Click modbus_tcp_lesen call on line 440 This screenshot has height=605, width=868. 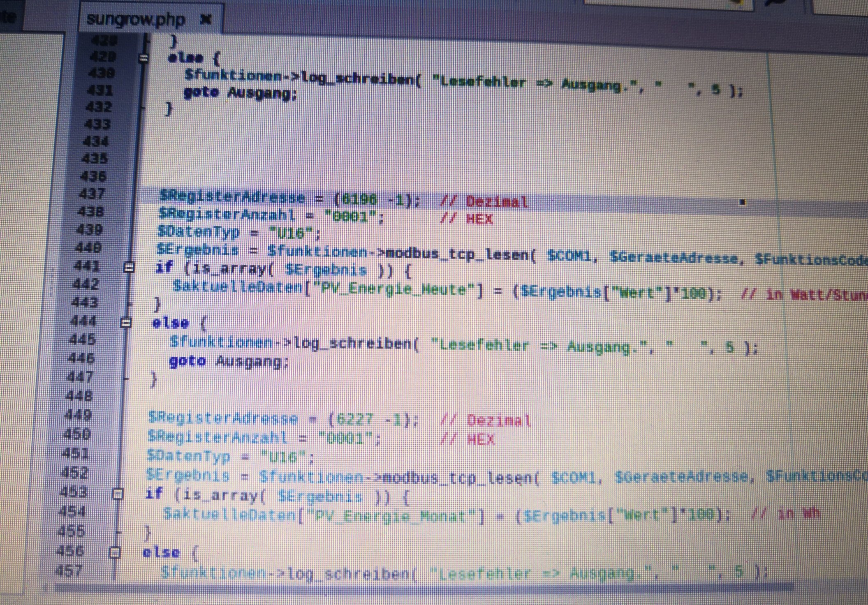coord(458,254)
